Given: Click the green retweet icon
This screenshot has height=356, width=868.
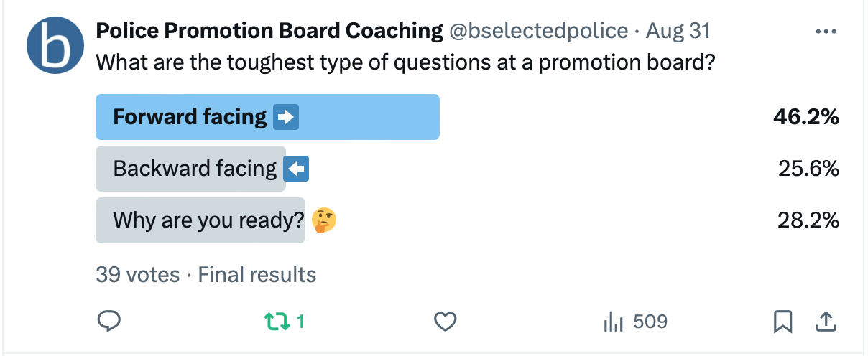Looking at the screenshot, I should point(277,322).
